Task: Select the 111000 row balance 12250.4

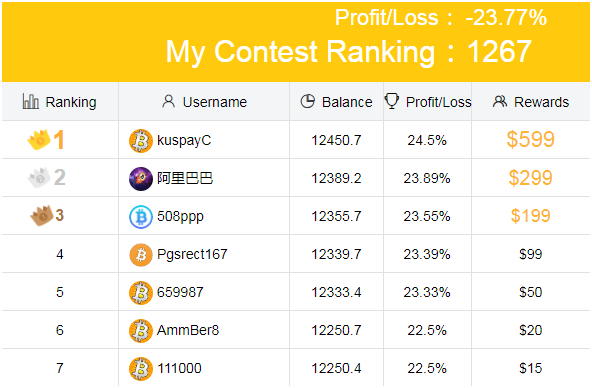Action: pos(336,368)
